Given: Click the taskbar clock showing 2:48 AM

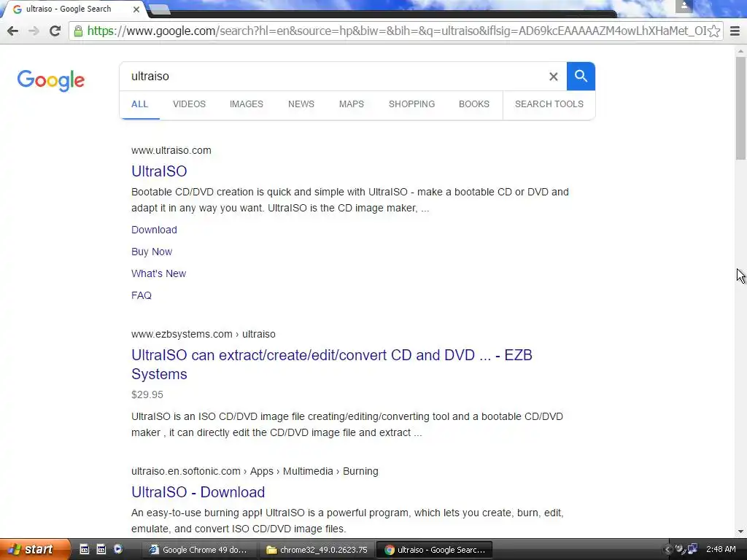Looking at the screenshot, I should tap(721, 550).
